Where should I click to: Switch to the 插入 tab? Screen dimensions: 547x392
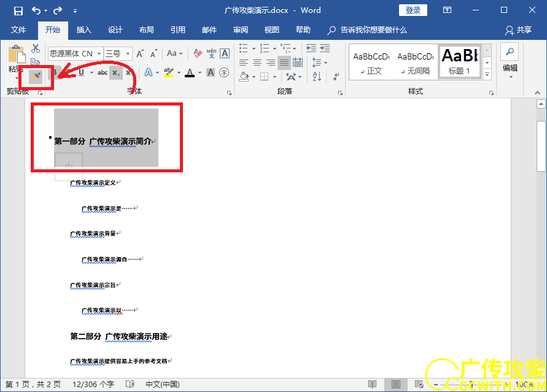tap(83, 30)
